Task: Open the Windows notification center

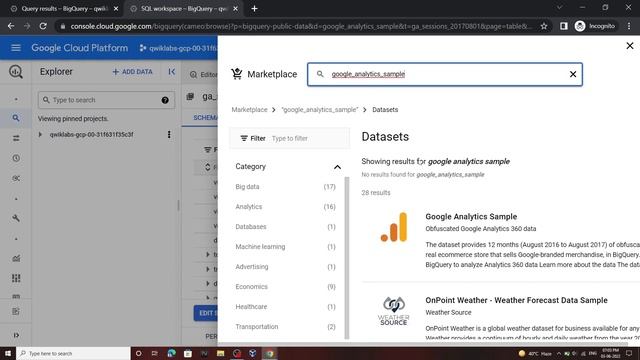Action: point(629,353)
